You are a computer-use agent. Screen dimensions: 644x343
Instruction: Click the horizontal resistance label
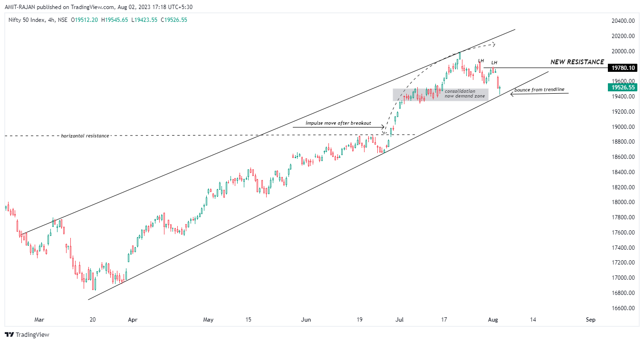point(85,136)
